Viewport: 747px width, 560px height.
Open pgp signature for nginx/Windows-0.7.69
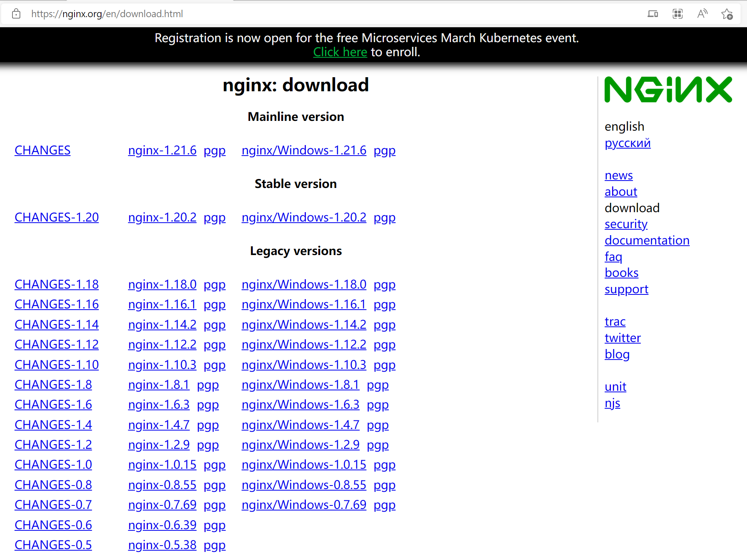385,505
